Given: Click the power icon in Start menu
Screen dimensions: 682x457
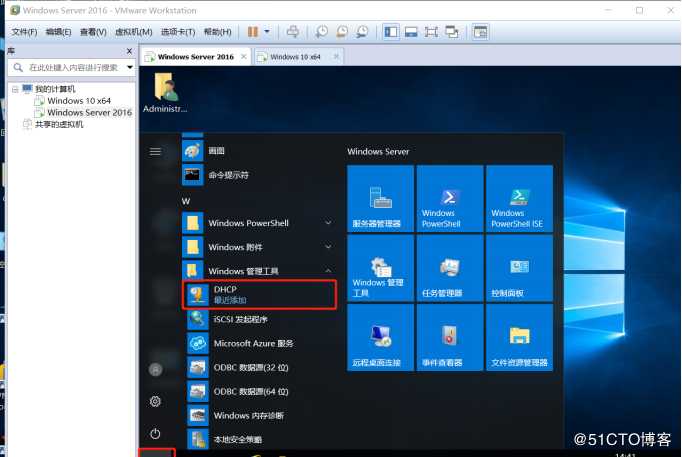Looking at the screenshot, I should pos(155,434).
